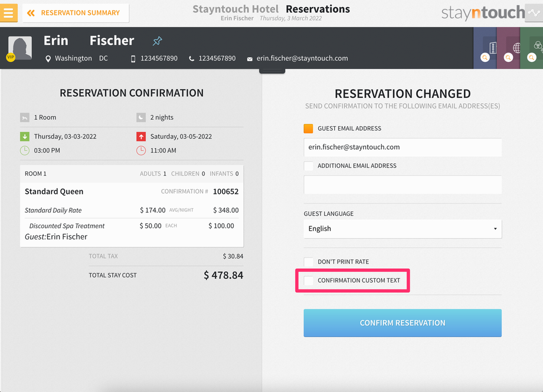The height and width of the screenshot is (392, 543).
Task: Click the green check-in time clock icon
Action: [25, 150]
